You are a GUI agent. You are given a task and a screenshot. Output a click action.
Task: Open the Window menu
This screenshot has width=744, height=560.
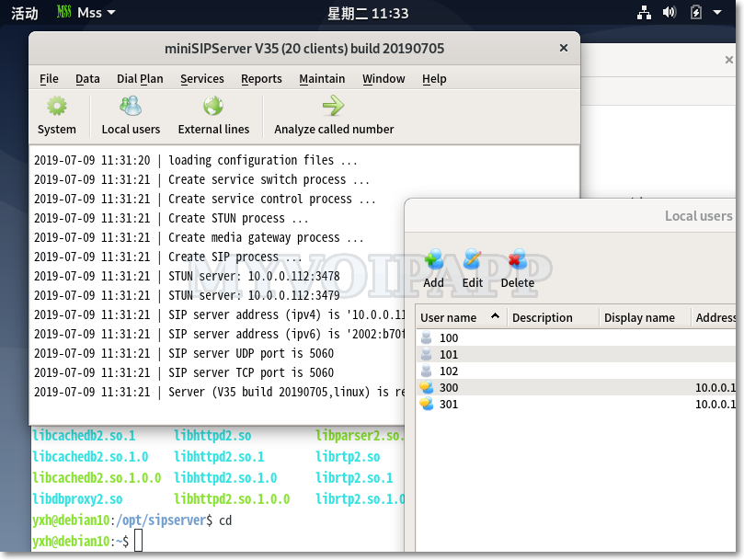(383, 79)
